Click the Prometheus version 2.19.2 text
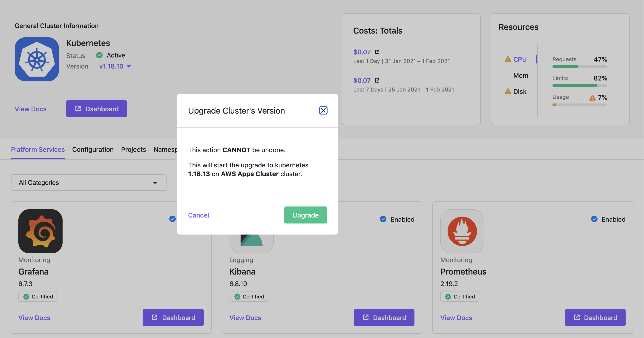Viewport: 644px width, 338px height. point(449,284)
